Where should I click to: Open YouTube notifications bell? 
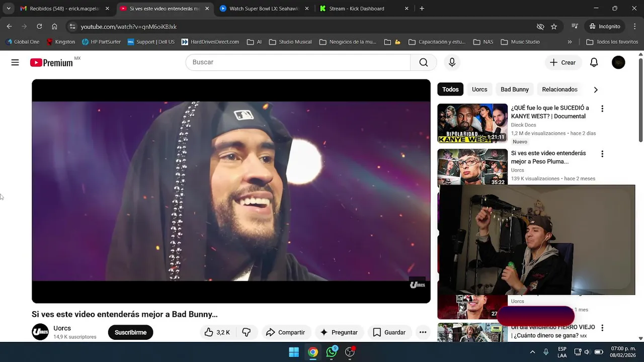594,62
